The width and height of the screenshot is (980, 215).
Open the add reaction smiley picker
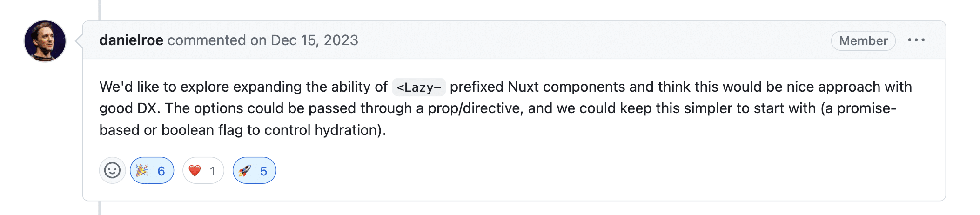[112, 170]
